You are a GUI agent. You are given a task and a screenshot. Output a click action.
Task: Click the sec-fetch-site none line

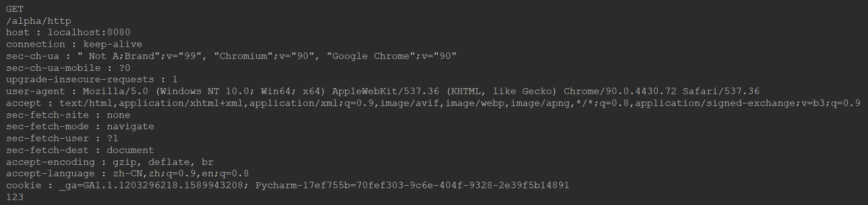(68, 115)
